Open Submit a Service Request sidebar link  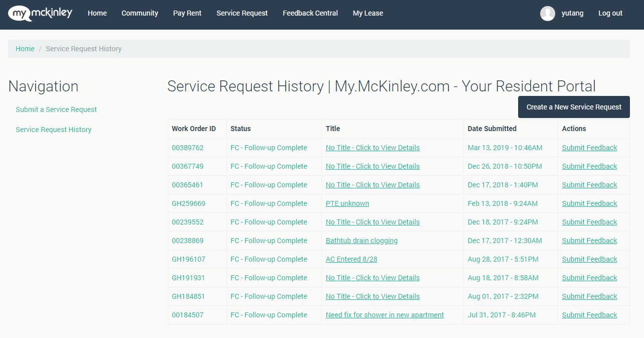56,109
